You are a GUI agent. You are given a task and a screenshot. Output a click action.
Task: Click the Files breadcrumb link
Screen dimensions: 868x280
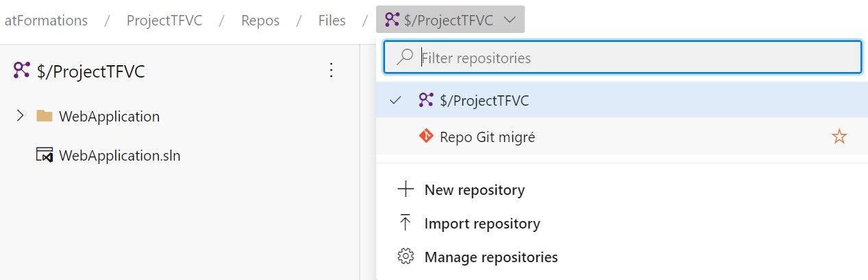pos(332,21)
